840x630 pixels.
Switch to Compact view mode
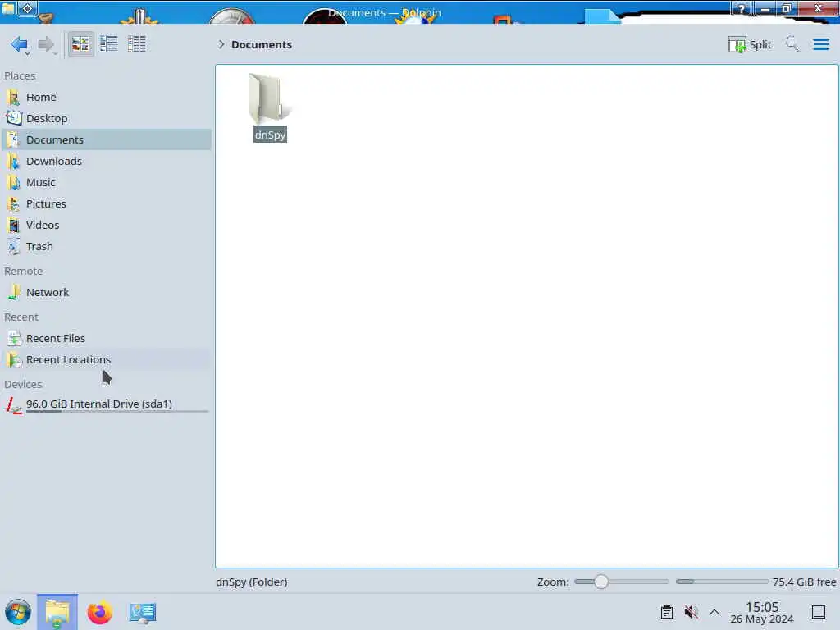pos(109,44)
